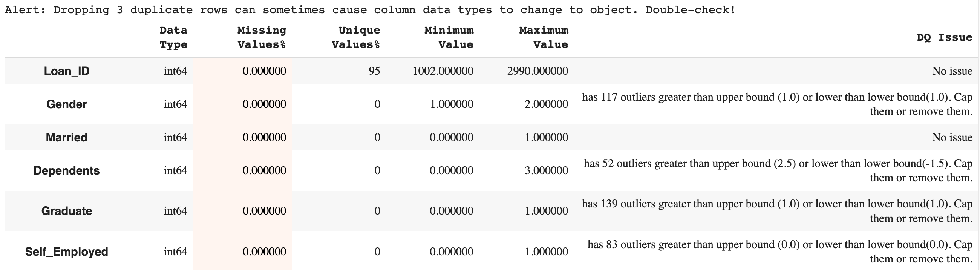Click the Graduate 139 outliers message
This screenshot has width=980, height=270.
pos(777,211)
